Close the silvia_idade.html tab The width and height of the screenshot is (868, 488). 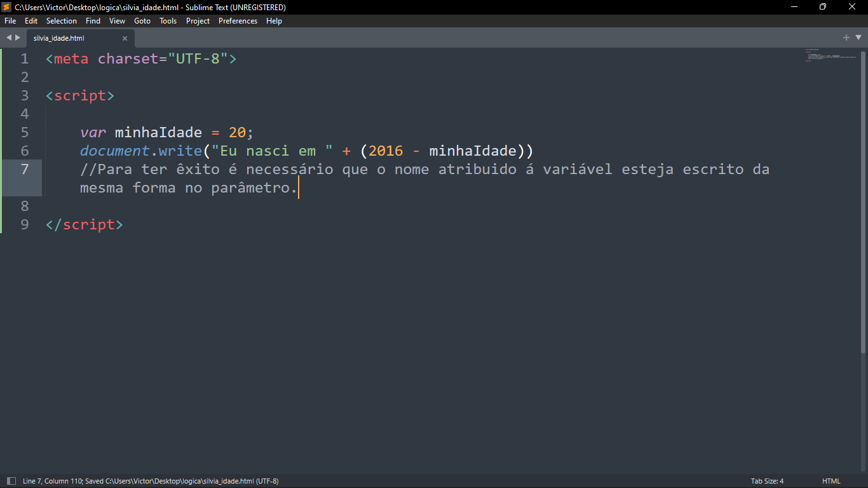(x=125, y=38)
